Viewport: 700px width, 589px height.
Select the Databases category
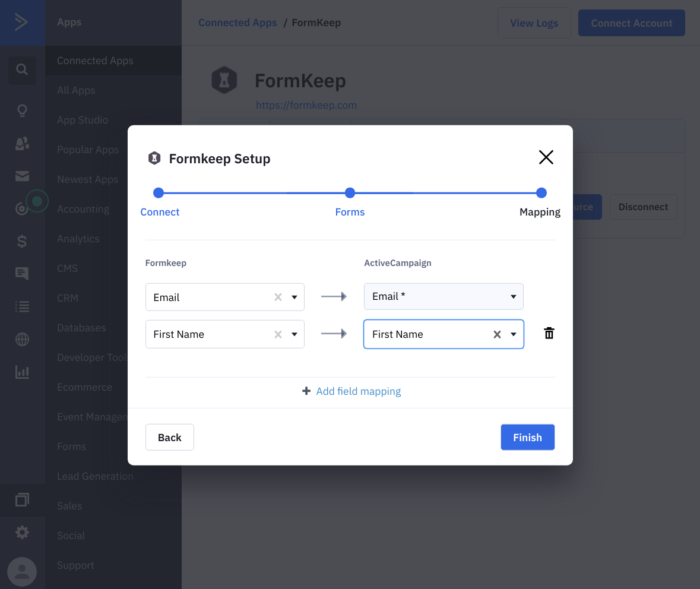[x=81, y=328]
